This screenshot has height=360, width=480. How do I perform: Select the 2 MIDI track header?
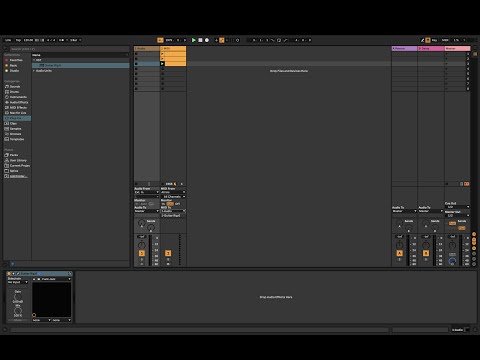[173, 49]
